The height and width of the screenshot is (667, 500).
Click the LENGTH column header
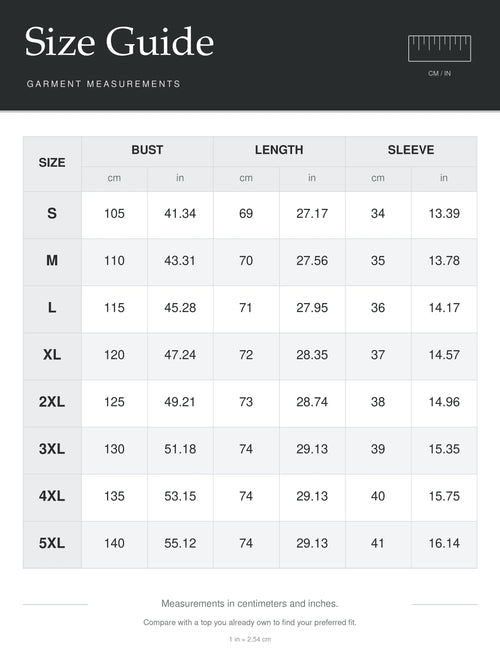pyautogui.click(x=279, y=150)
